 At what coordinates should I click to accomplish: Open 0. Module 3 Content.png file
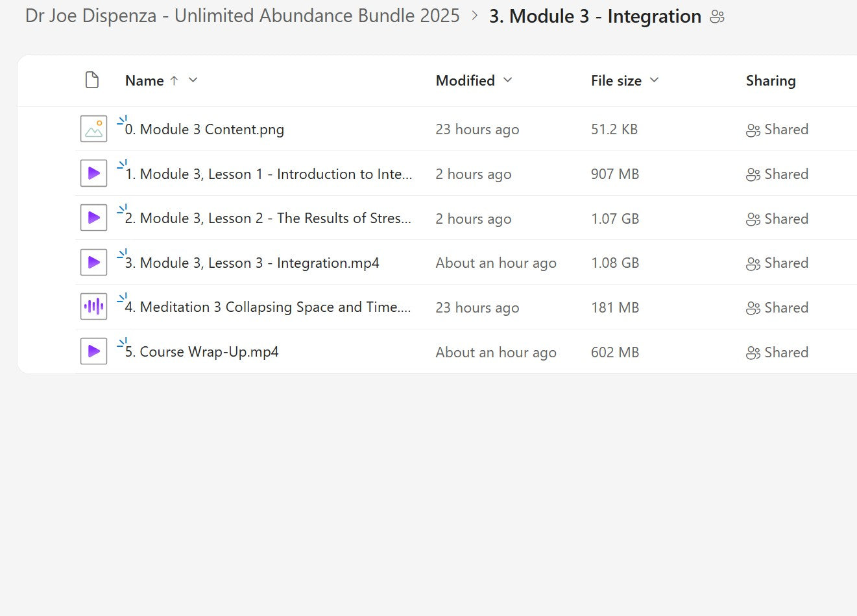(204, 130)
